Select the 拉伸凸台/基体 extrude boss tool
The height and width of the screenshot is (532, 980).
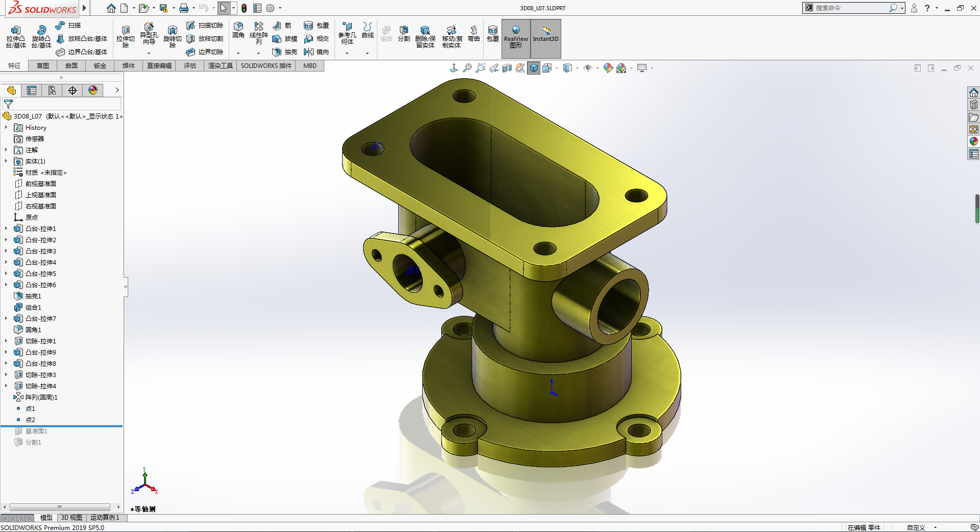(x=16, y=37)
